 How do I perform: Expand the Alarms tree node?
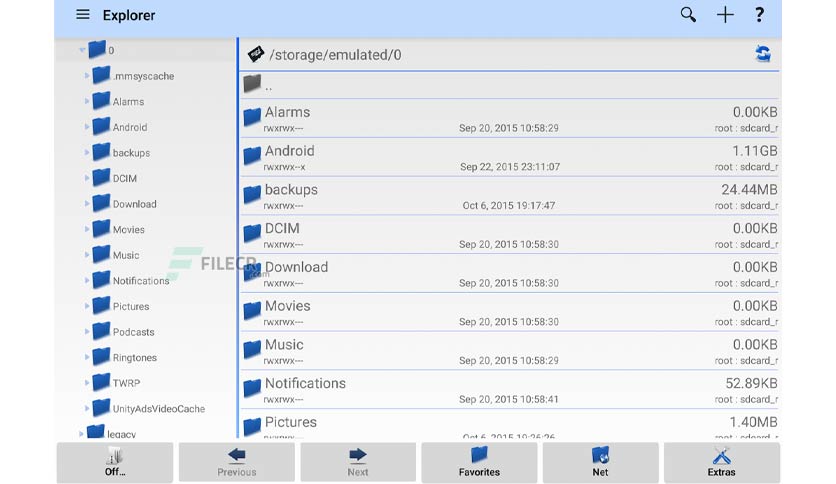[86, 101]
